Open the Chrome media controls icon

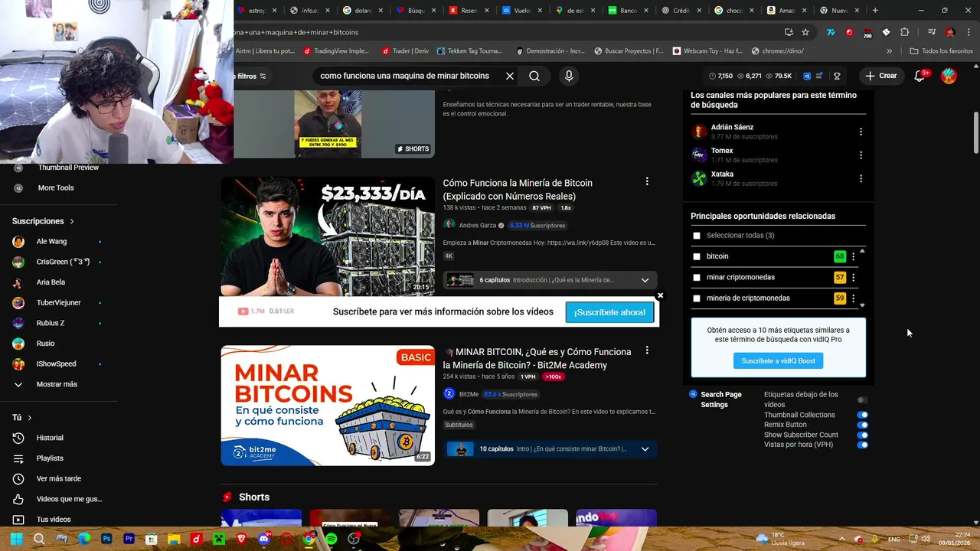click(x=932, y=32)
